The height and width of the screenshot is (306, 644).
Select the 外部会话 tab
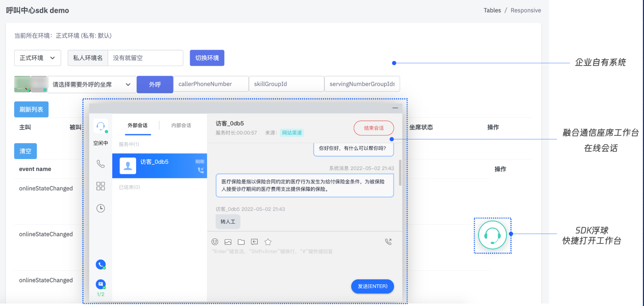137,125
